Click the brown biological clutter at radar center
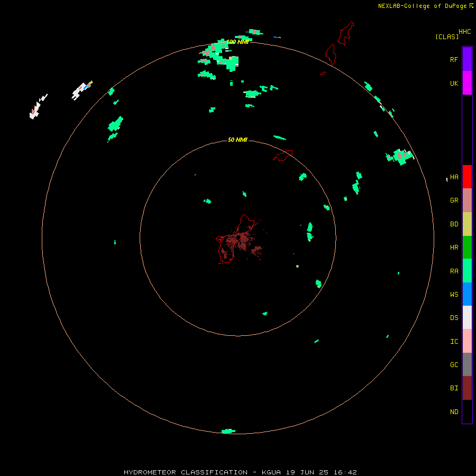 pos(241,241)
